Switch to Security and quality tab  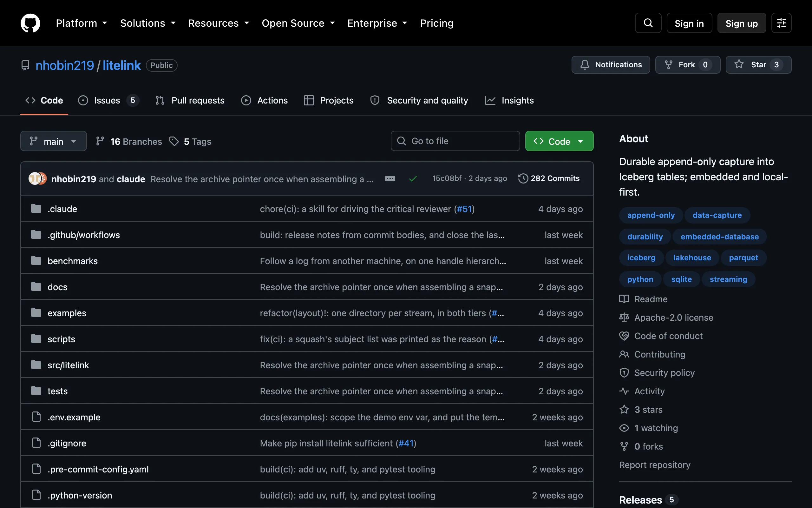pyautogui.click(x=419, y=100)
